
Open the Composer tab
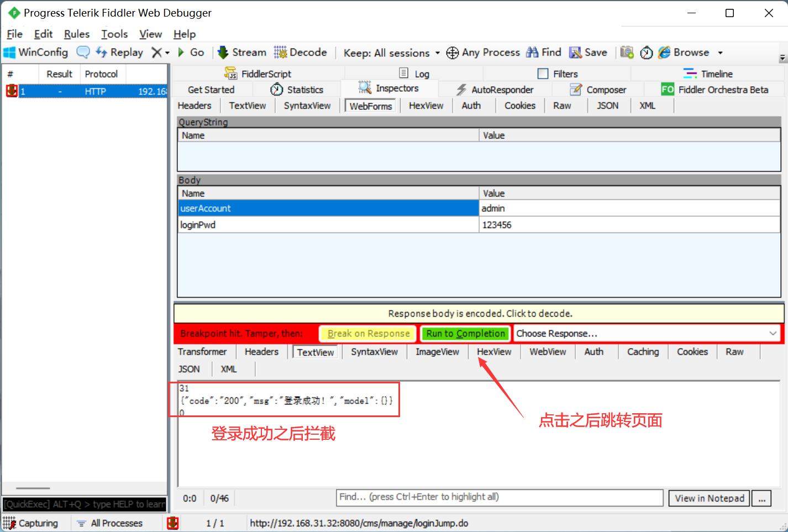pyautogui.click(x=598, y=89)
